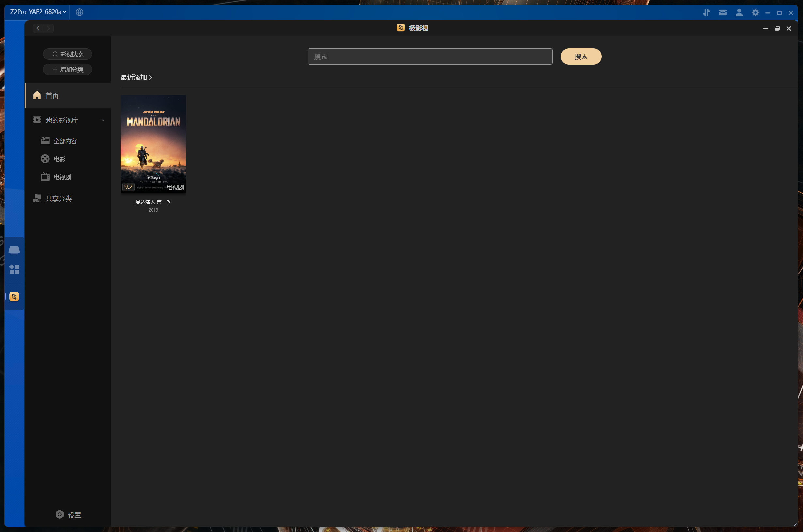Screen dimensions: 803x532
Task: Click the globe network icon
Action: coord(79,12)
